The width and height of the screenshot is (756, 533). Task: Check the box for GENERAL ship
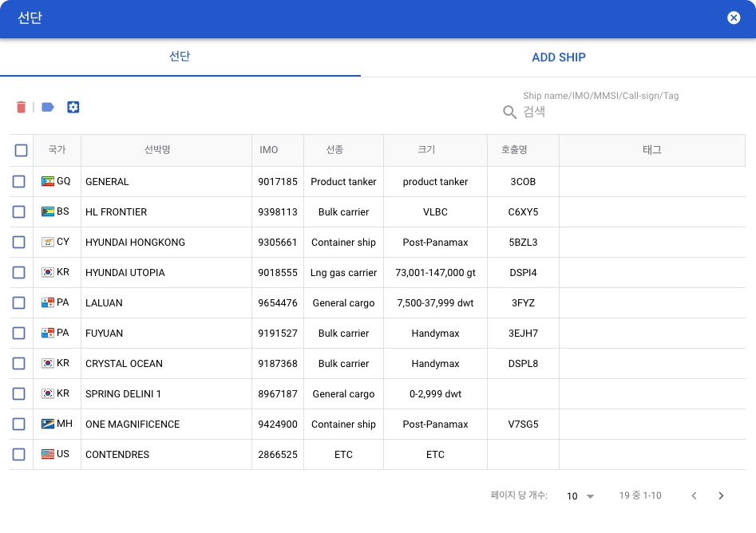(x=19, y=182)
